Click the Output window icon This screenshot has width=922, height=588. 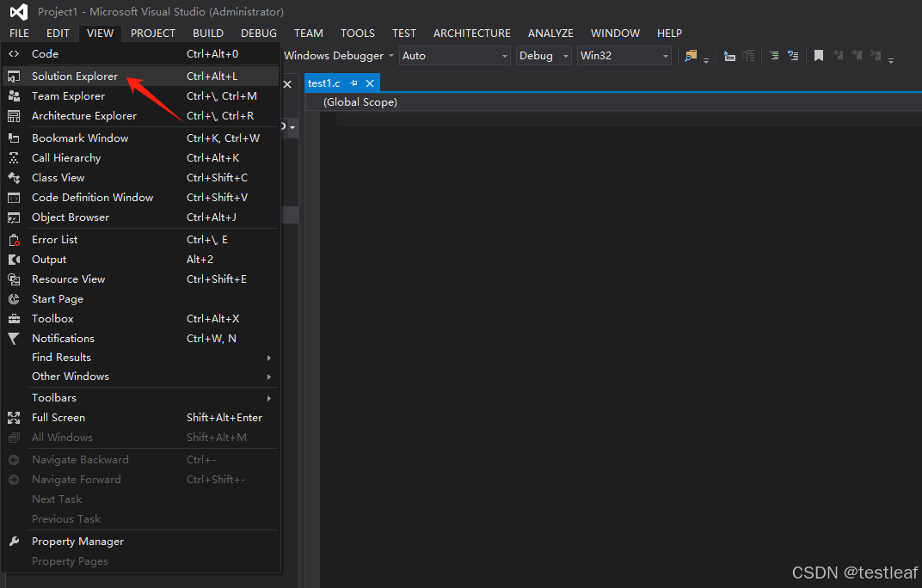point(14,260)
